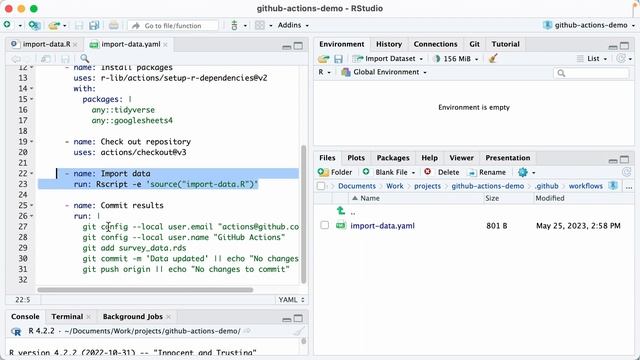Close the import-data.R tab
Viewport: 640px width, 360px height.
coord(75,44)
